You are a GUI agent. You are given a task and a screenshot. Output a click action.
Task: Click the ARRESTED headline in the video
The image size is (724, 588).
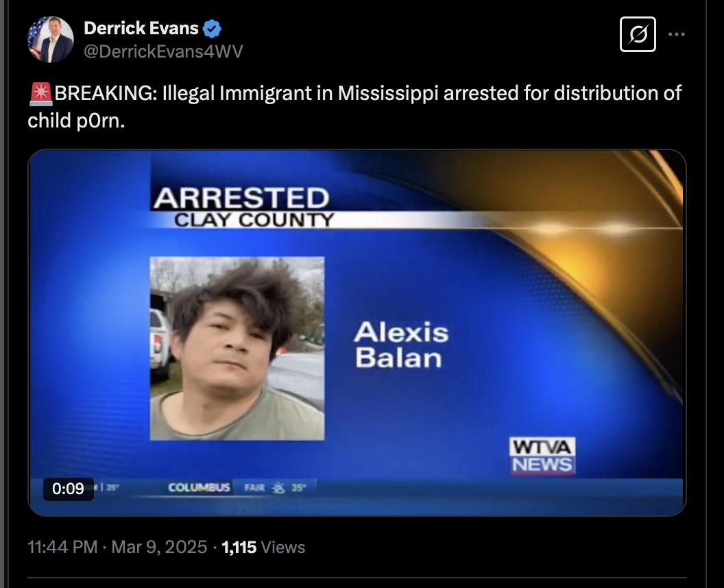(241, 198)
